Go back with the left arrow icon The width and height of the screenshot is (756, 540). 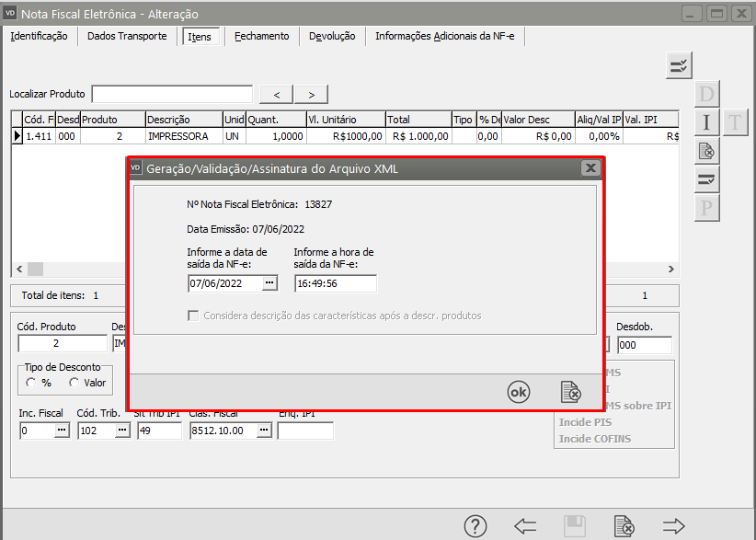tap(525, 526)
